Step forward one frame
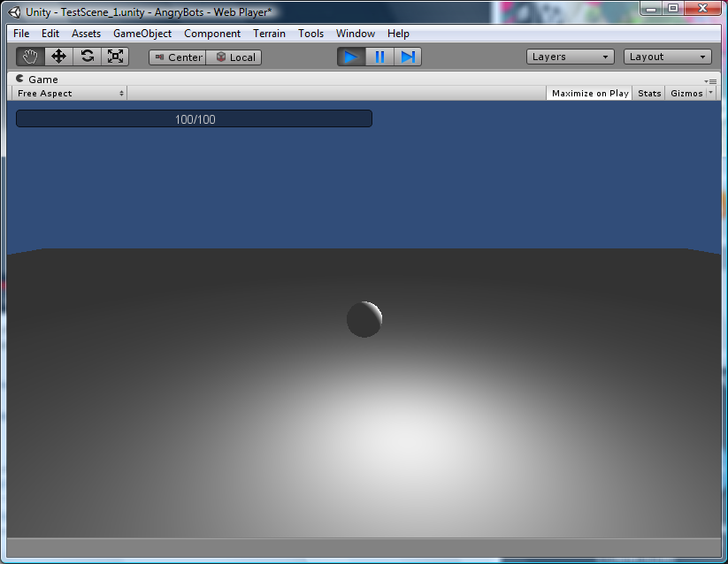 [x=408, y=57]
